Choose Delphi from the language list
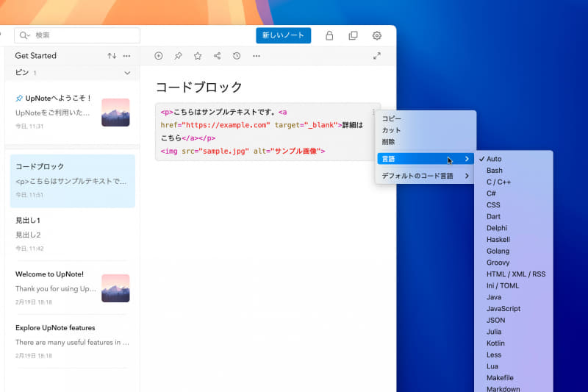The height and width of the screenshot is (392, 588). [513, 228]
